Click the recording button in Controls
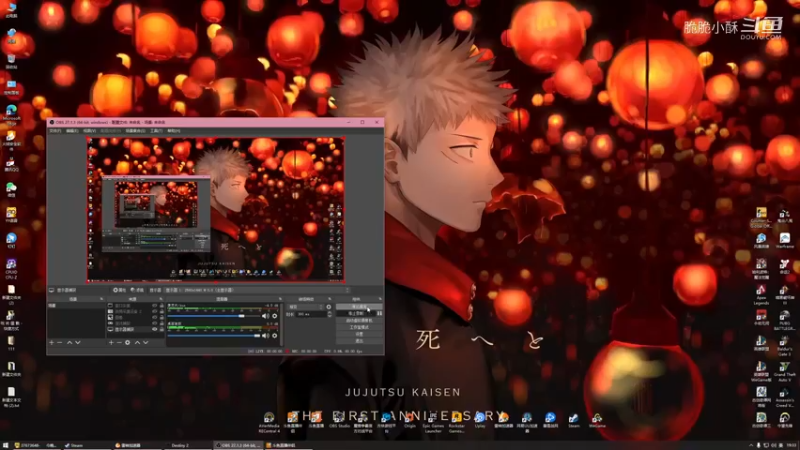The height and width of the screenshot is (450, 800). tap(356, 313)
